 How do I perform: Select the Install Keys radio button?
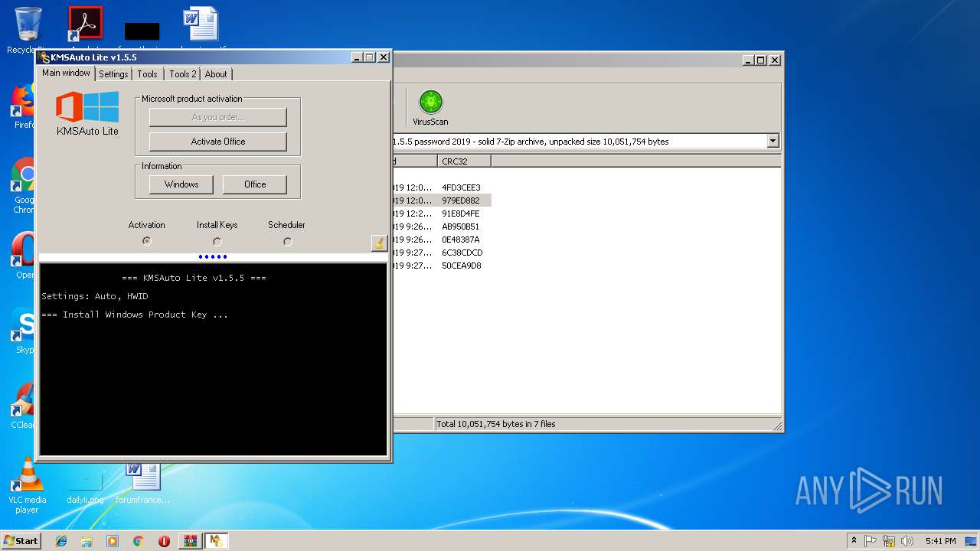click(217, 241)
